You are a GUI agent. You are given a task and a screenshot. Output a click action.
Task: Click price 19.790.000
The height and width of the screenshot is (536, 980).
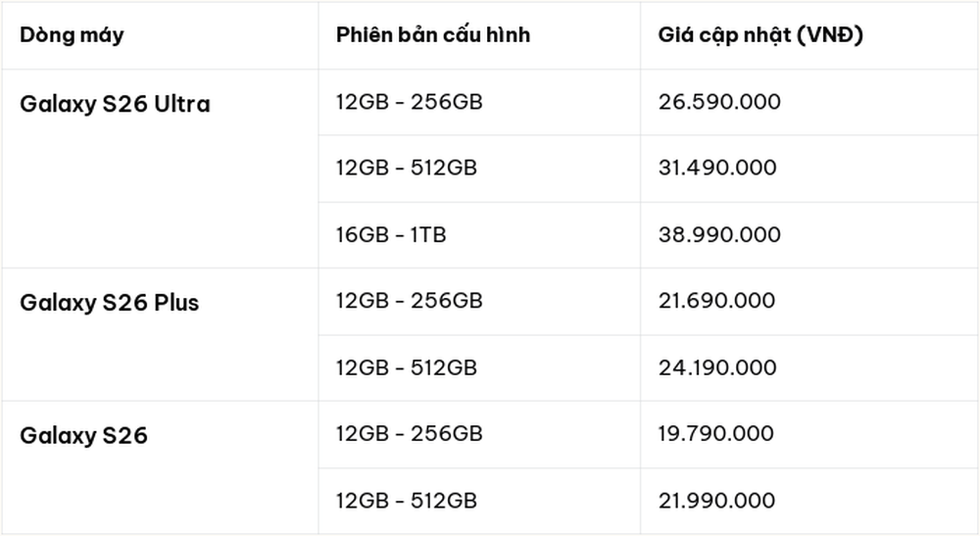[x=716, y=433]
